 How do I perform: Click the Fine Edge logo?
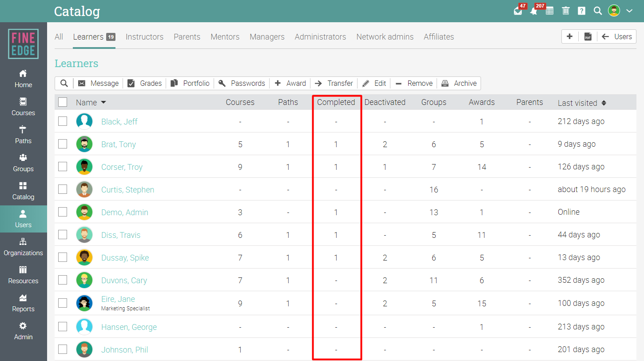[x=23, y=44]
